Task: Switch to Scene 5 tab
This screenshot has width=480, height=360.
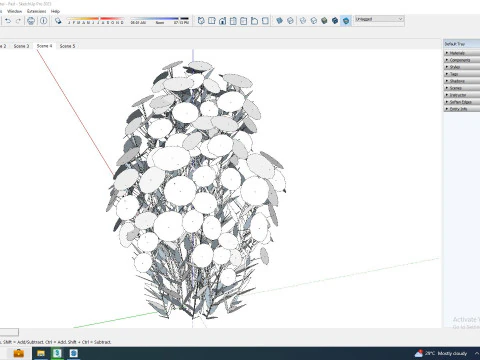Action: 67,46
